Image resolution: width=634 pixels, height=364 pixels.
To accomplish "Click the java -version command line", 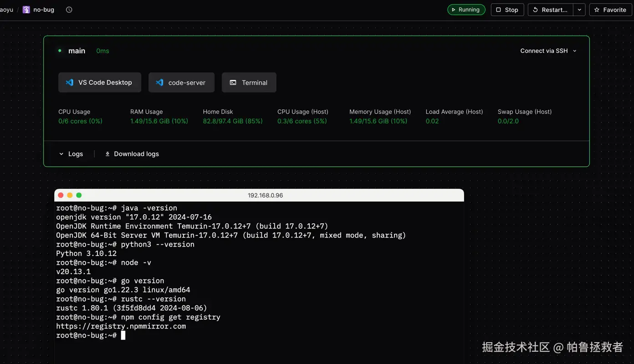I will click(x=117, y=208).
